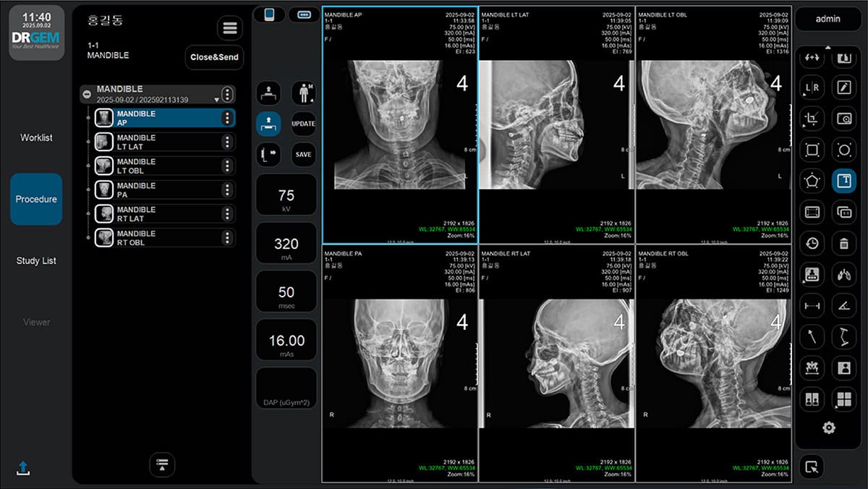
Task: Click the crop image tool
Action: (x=812, y=119)
